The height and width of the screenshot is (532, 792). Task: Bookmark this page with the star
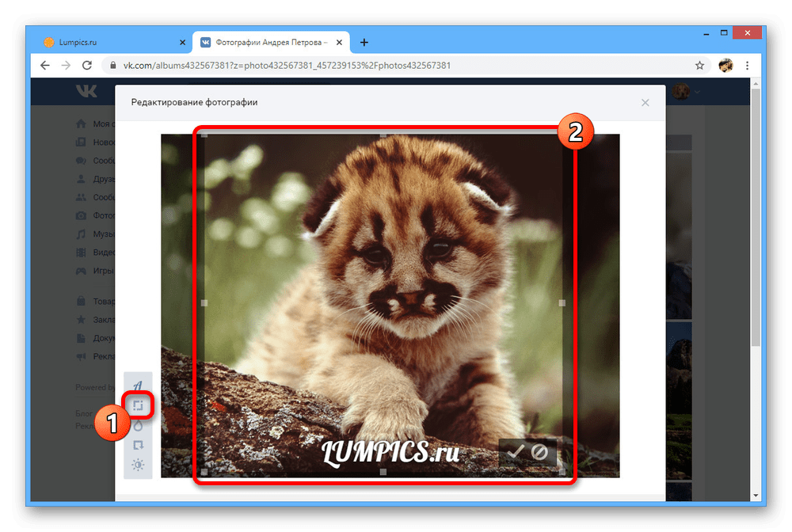699,65
